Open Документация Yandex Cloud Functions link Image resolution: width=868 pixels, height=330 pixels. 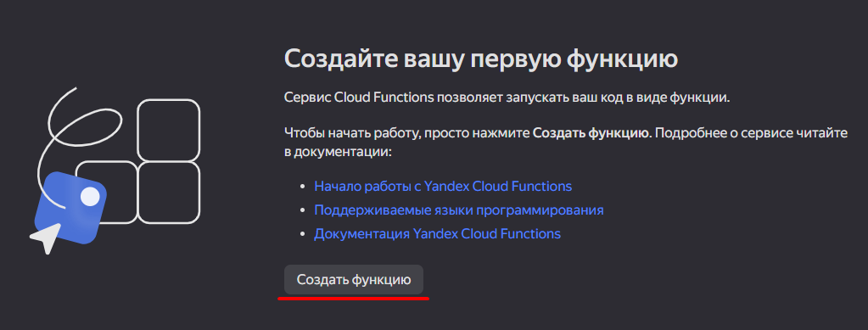tap(437, 233)
